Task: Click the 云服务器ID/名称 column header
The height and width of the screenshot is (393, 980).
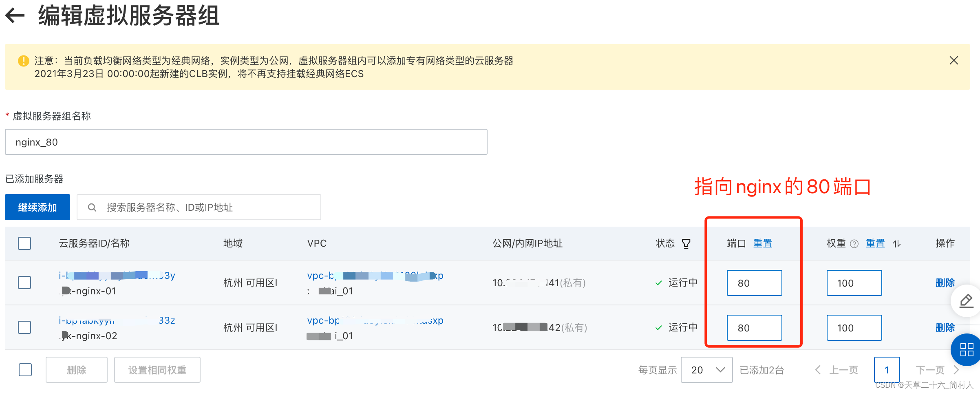Action: click(x=94, y=243)
